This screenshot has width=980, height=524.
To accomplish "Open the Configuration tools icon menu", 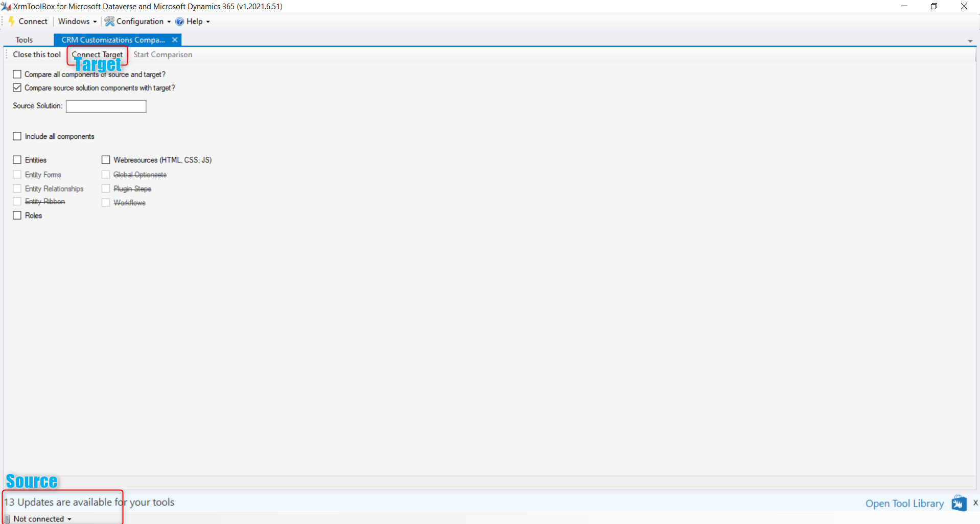I will [109, 21].
